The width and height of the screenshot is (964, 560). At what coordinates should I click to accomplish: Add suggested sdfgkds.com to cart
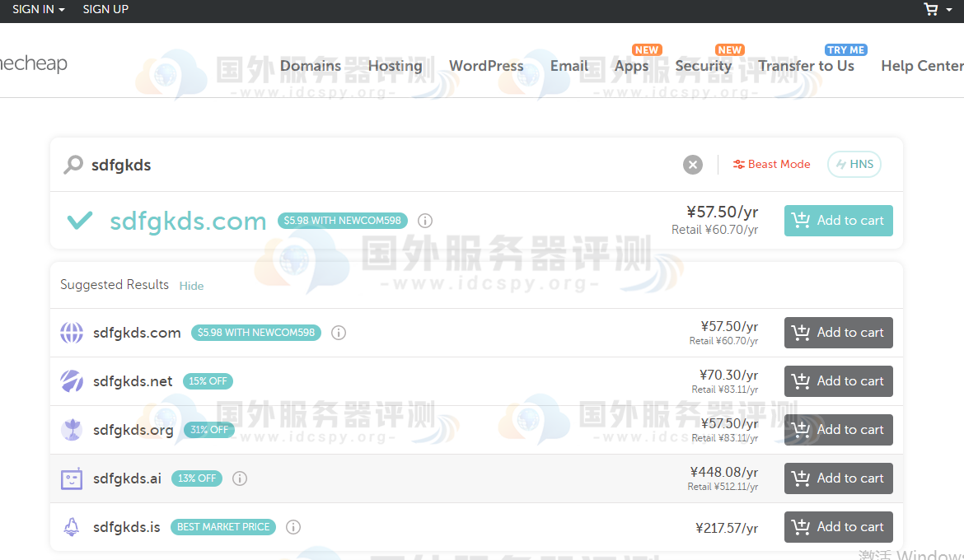(839, 333)
